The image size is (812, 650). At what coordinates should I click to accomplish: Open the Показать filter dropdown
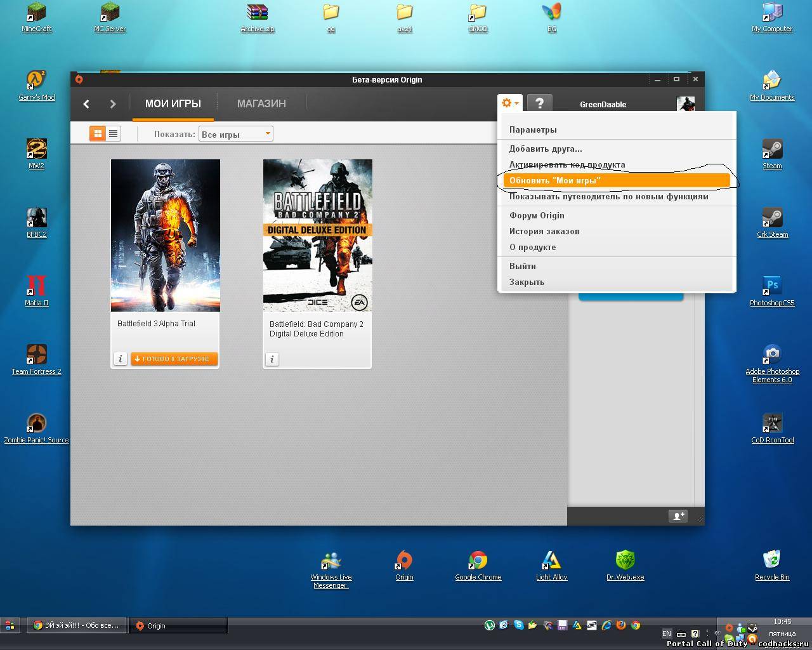(236, 134)
